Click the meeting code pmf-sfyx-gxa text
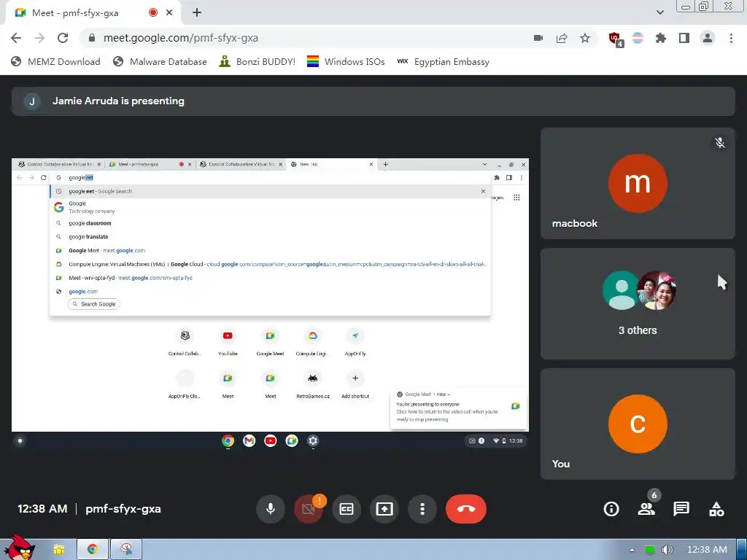The height and width of the screenshot is (560, 747). pos(123,509)
